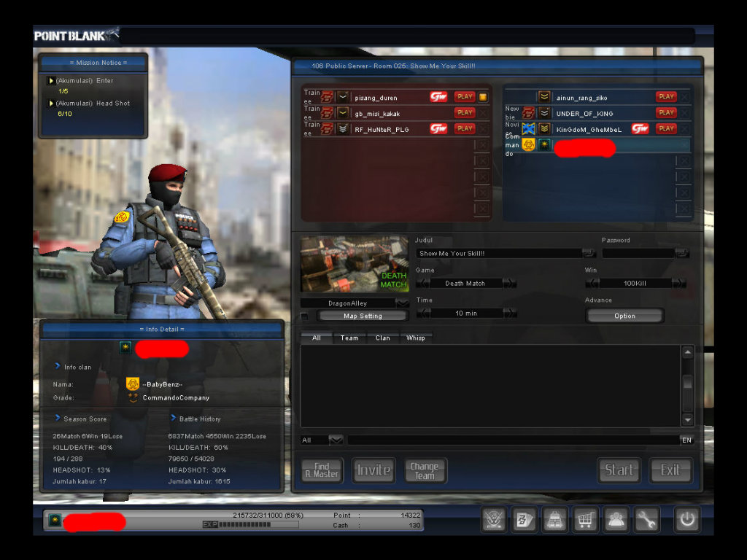The image size is (747, 560).
Task: Click right arrow of Game Death Match
Action: 509,284
